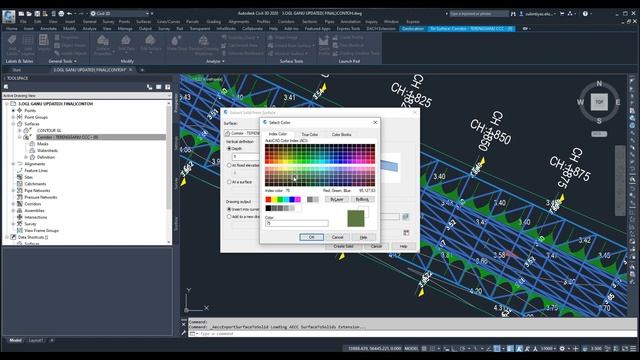Select the At a surface radio button

pos(229,182)
